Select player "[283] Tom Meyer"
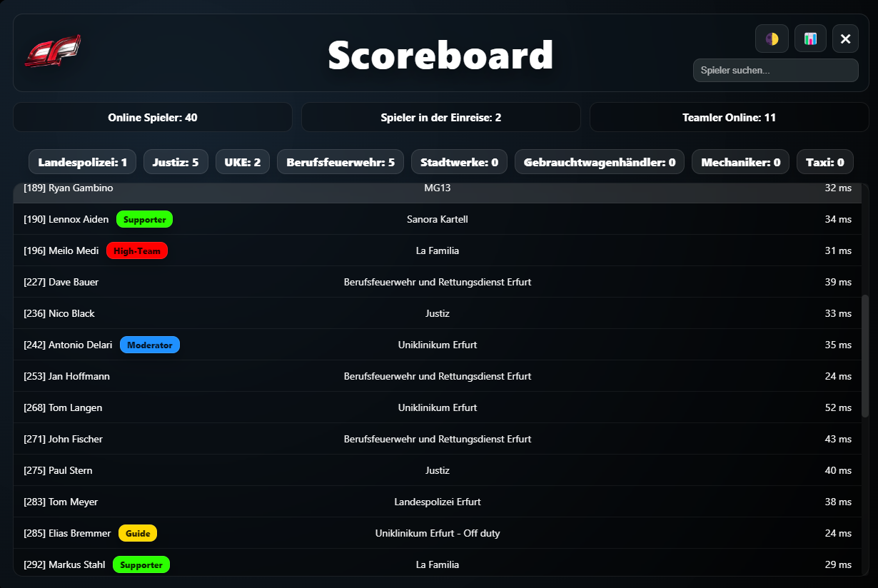Image resolution: width=878 pixels, height=588 pixels. pos(437,502)
